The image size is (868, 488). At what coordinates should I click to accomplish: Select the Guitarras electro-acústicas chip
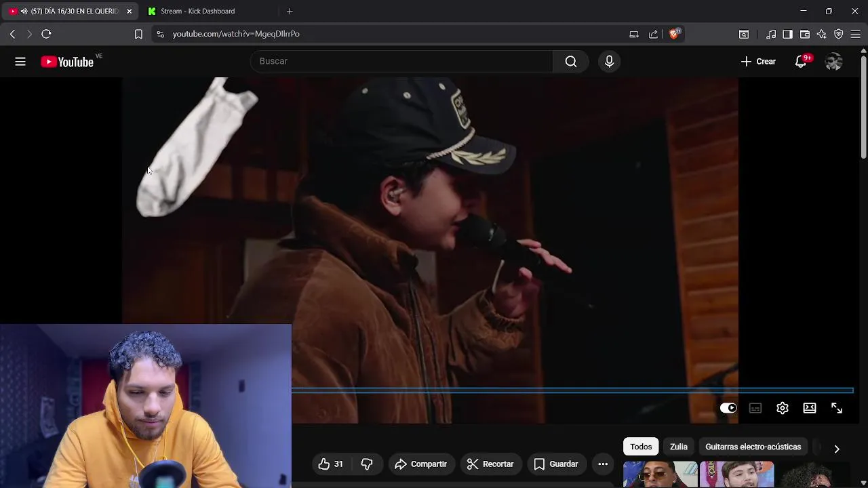[x=753, y=447]
